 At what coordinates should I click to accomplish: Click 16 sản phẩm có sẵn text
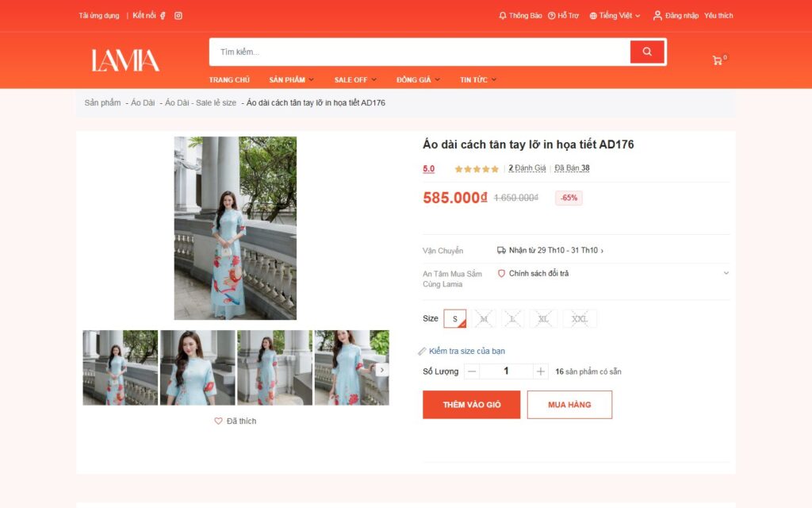(588, 371)
